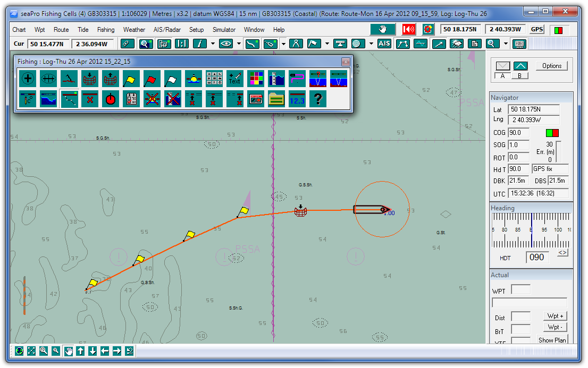
Task: Click the fit-to-screen arrows icon
Action: 31,351
